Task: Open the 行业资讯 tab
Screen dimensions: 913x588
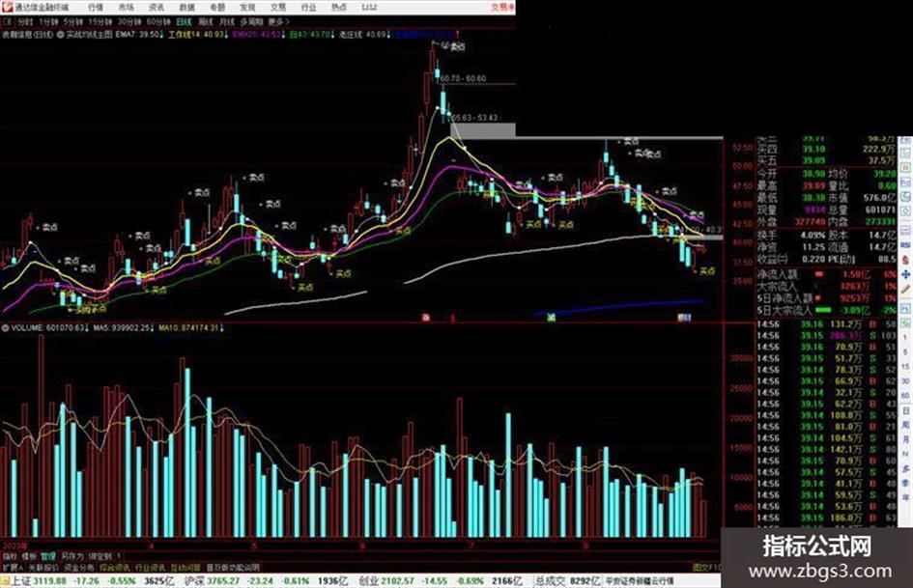Action: [x=150, y=567]
